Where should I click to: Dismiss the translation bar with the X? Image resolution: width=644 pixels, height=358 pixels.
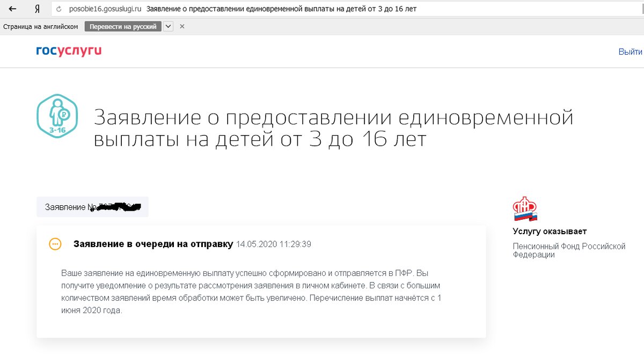pyautogui.click(x=182, y=26)
